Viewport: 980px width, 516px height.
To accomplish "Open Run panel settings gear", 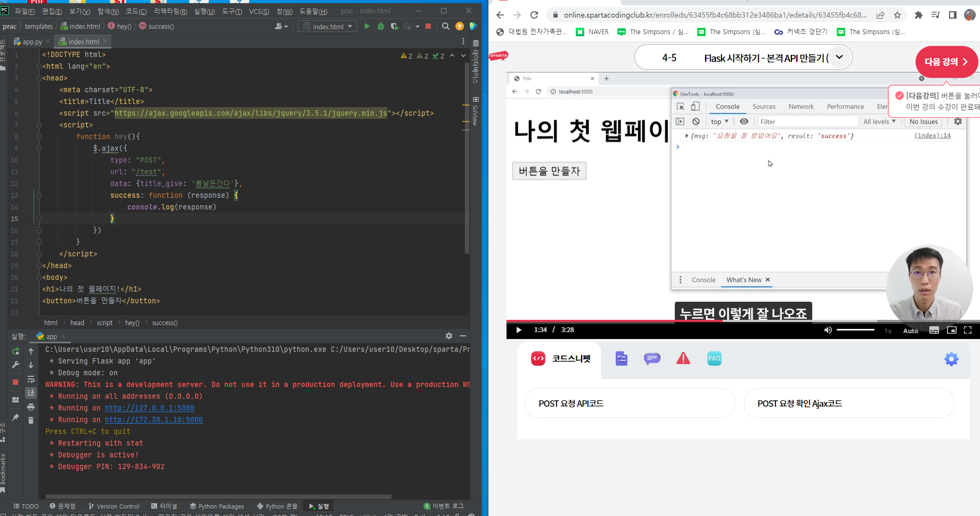I will click(x=449, y=336).
